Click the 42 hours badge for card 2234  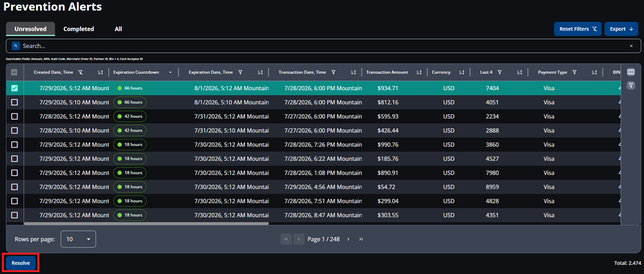pyautogui.click(x=130, y=117)
